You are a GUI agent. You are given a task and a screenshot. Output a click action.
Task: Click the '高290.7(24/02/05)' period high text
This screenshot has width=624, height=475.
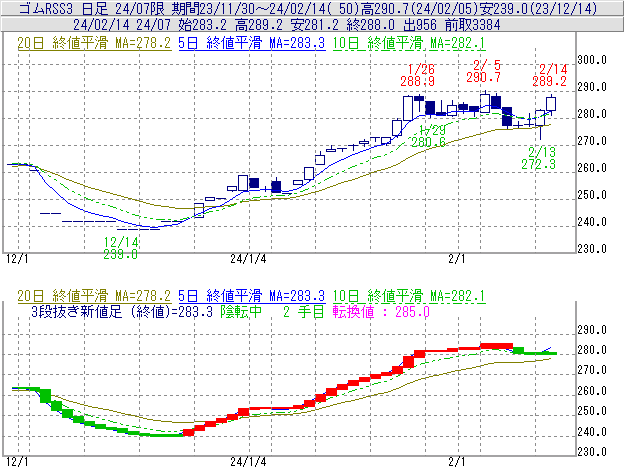(419, 8)
